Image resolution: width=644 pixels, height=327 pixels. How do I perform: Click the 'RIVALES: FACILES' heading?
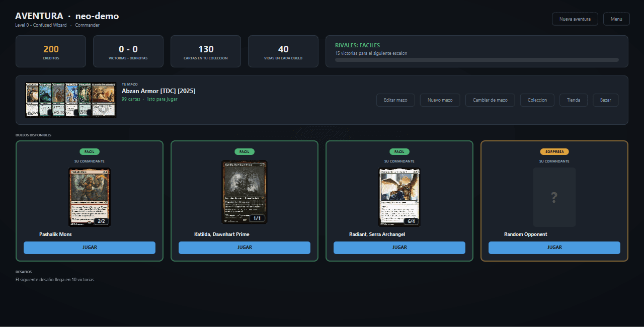pos(358,45)
